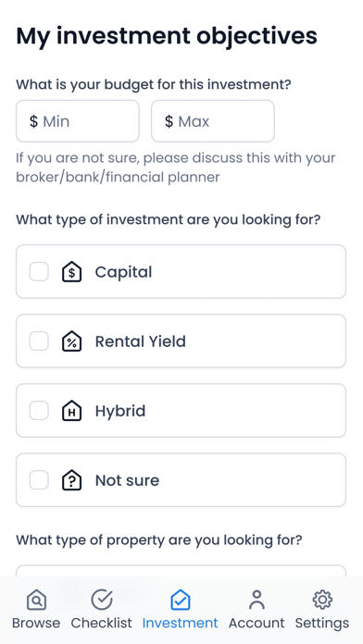Screen dimensions: 363x644
Task: Switch to the Account tab label
Action: tap(257, 623)
